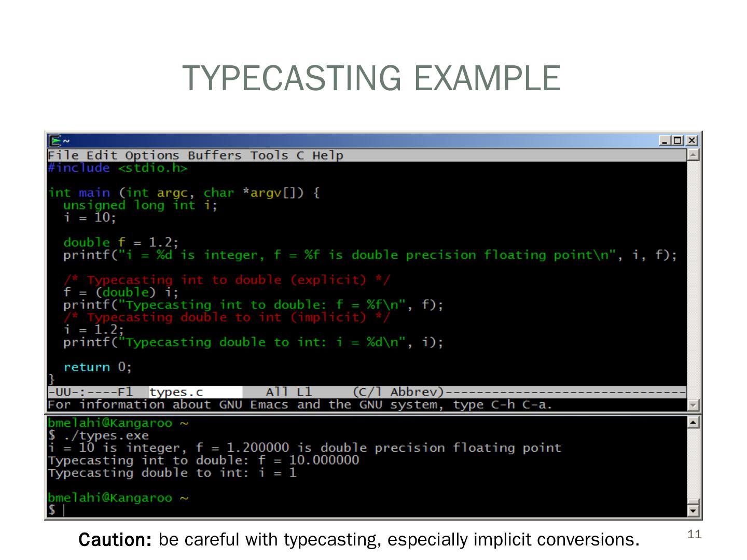Click the terminal icon in the title bar
This screenshot has height=560, width=747.
coord(54,141)
